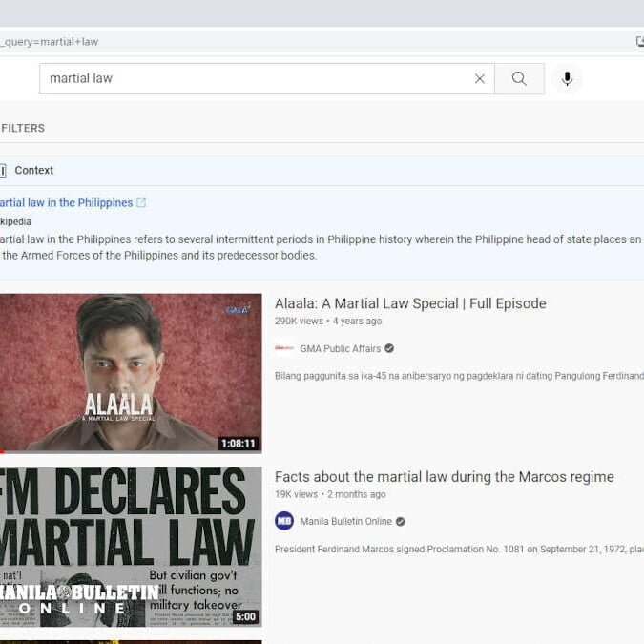Viewport: 644px width, 644px height.
Task: Open 'Martial law in the Philippines' article link
Action: pyautogui.click(x=65, y=203)
